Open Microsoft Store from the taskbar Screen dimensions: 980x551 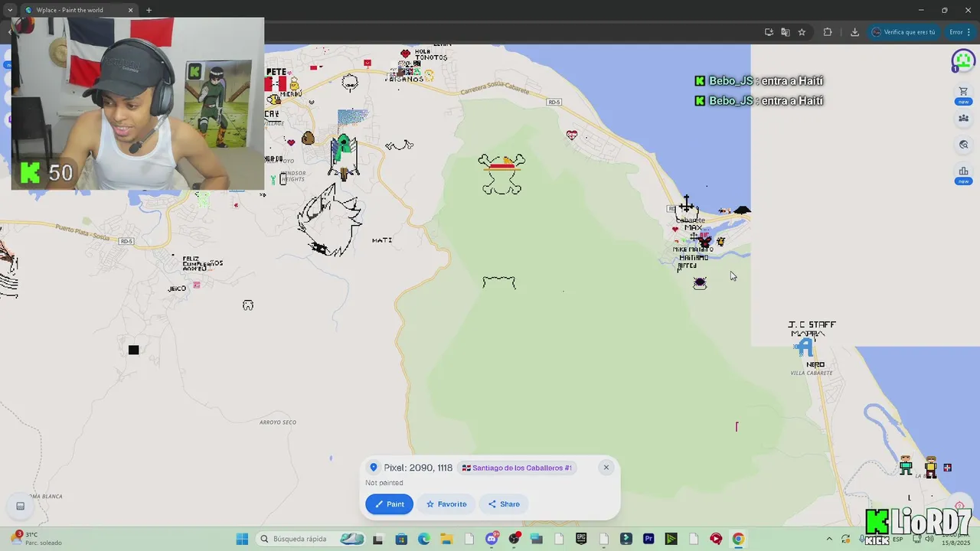[401, 539]
